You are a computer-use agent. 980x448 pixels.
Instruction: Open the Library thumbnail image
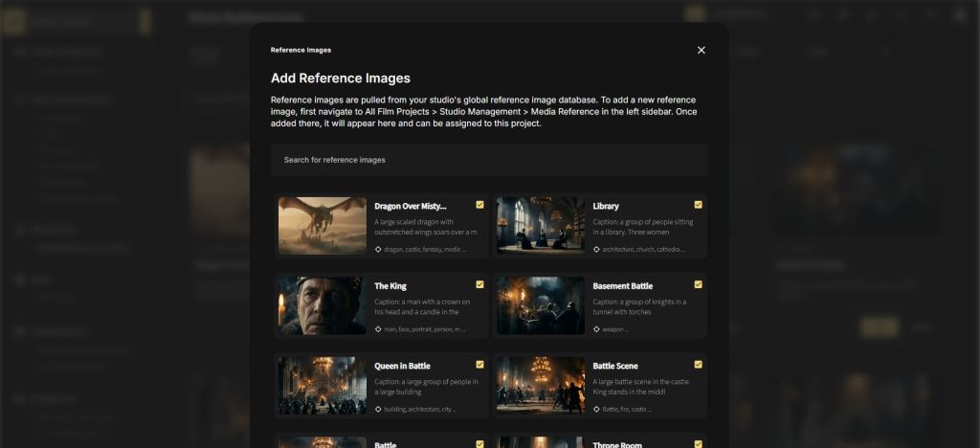point(541,226)
